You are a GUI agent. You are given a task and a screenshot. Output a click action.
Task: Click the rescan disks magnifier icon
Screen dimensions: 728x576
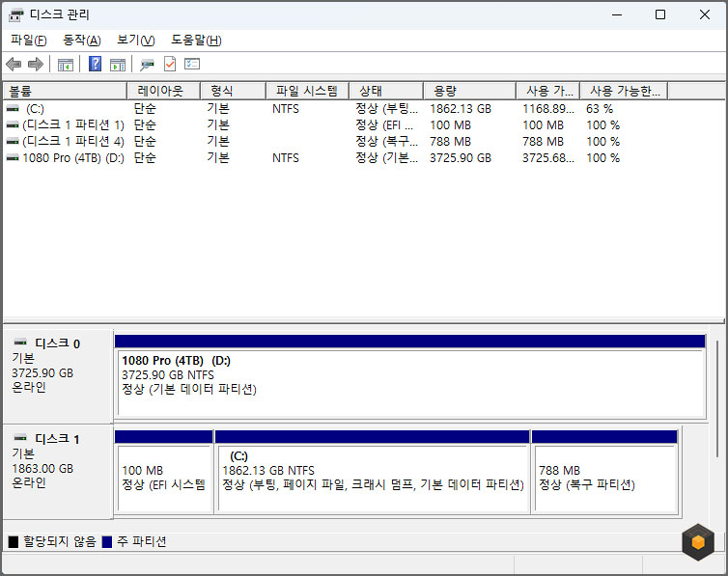click(x=147, y=65)
